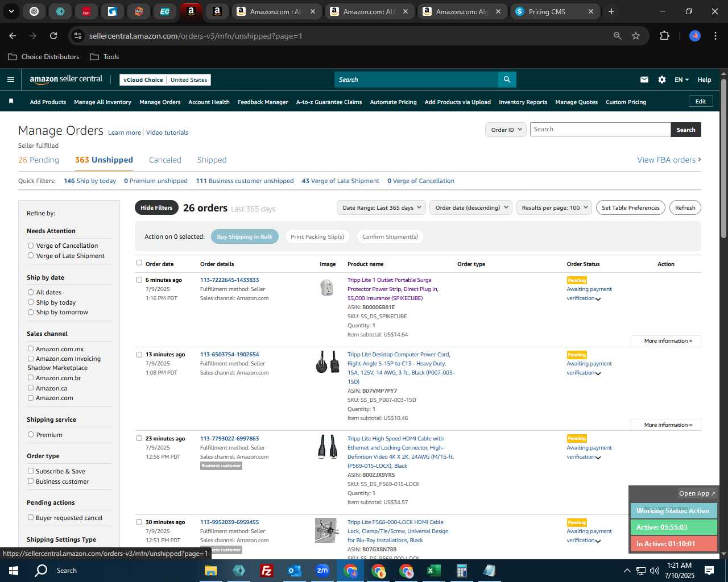The height and width of the screenshot is (582, 728).
Task: Click in the order search input field
Action: coord(600,130)
